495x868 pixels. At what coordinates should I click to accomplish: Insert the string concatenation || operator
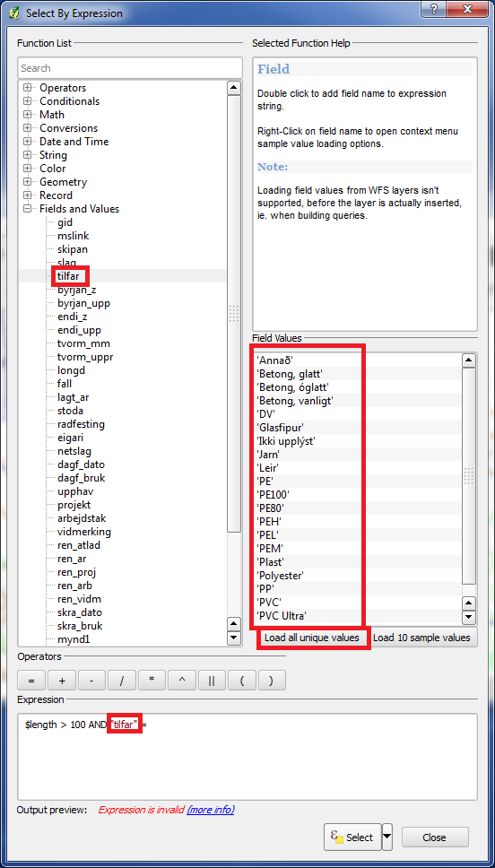point(212,681)
